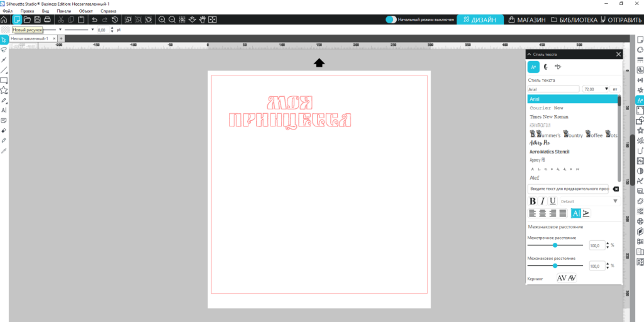
Task: Align text to the right
Action: pos(552,213)
